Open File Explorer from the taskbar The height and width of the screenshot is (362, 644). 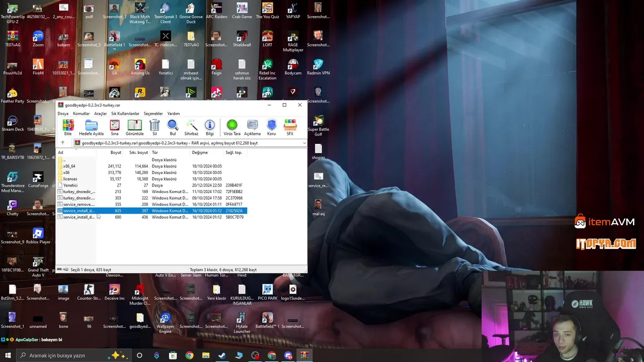(206, 355)
